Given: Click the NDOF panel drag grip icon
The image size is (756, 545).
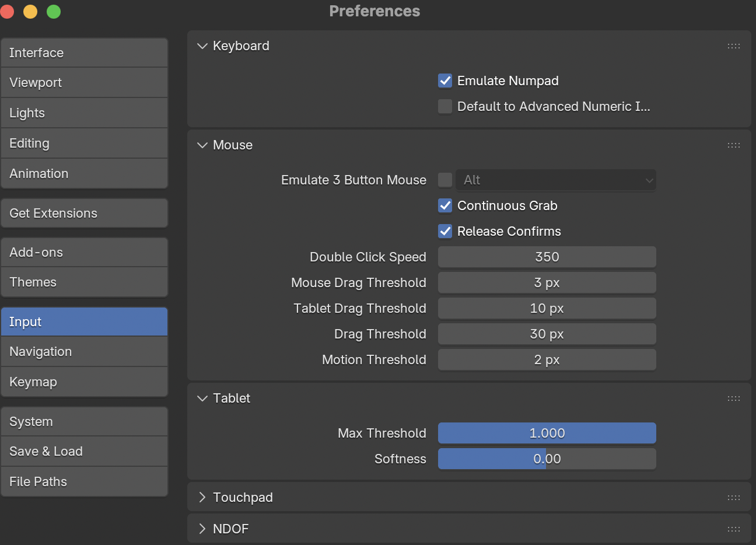Looking at the screenshot, I should point(733,529).
